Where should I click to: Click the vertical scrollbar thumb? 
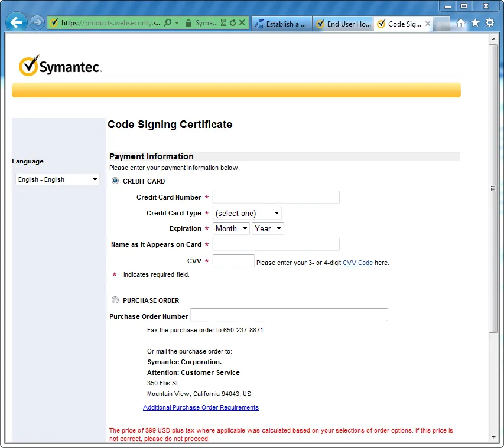pyautogui.click(x=493, y=188)
